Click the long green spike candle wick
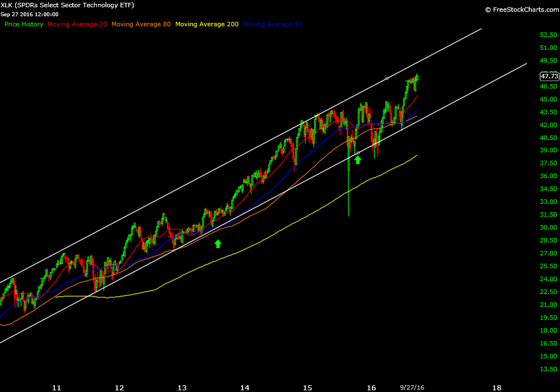The image size is (560, 392). 348,190
